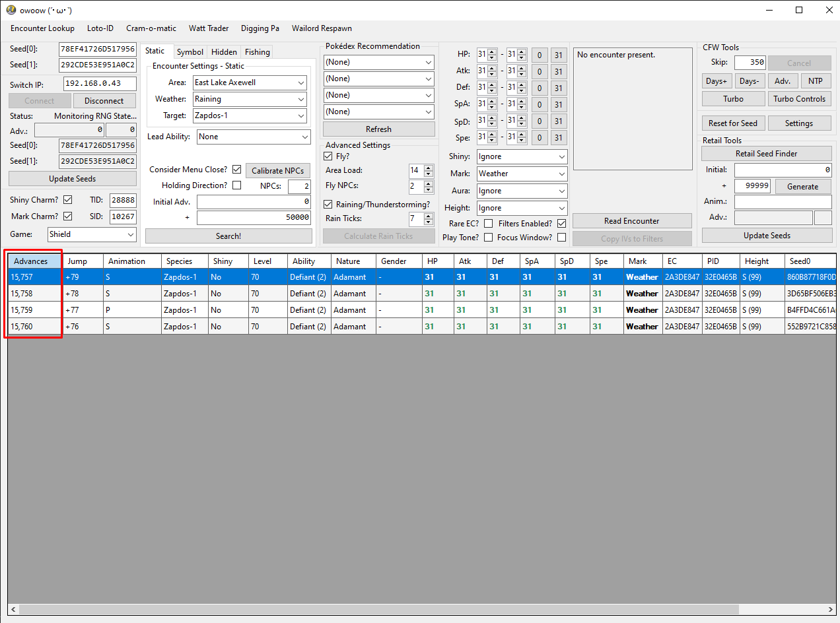Click the TID input field
Image resolution: width=840 pixels, height=623 pixels.
click(123, 200)
